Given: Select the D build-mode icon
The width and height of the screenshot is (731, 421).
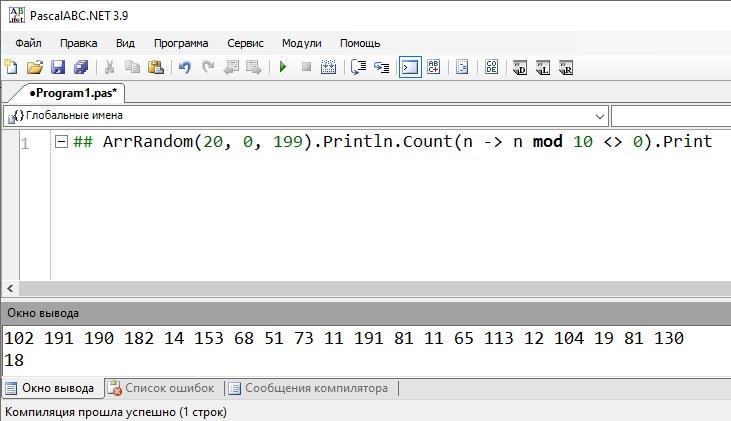Looking at the screenshot, I should tap(520, 68).
